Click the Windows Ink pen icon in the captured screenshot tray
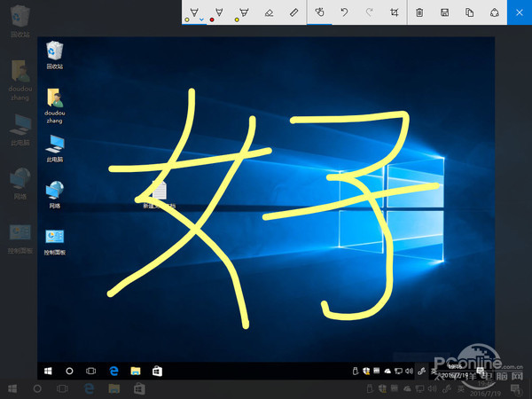 pos(422,372)
